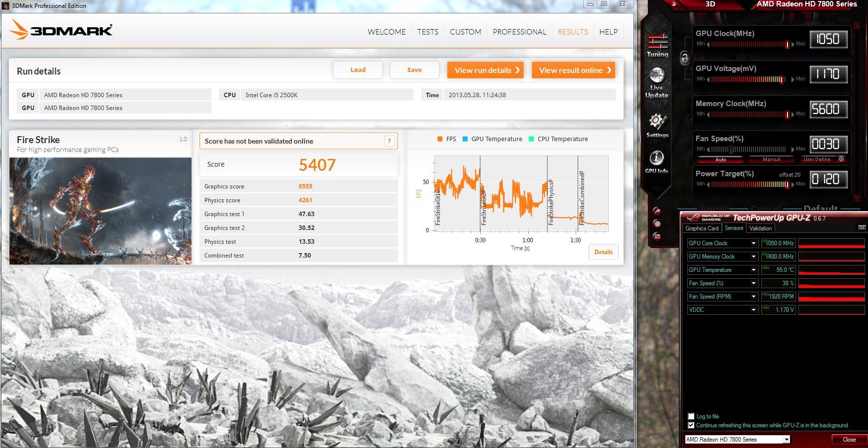
Task: Click the Power Target value box showing 0120
Action: (x=829, y=180)
